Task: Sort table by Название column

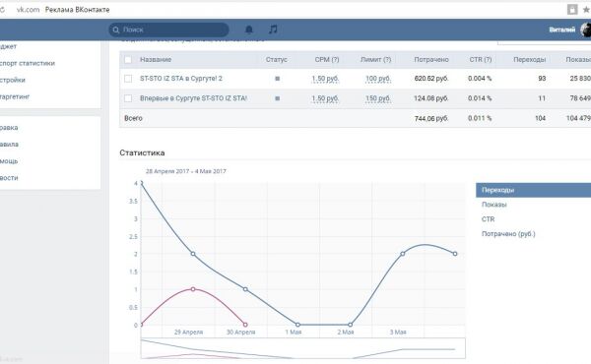Action: pyautogui.click(x=156, y=59)
